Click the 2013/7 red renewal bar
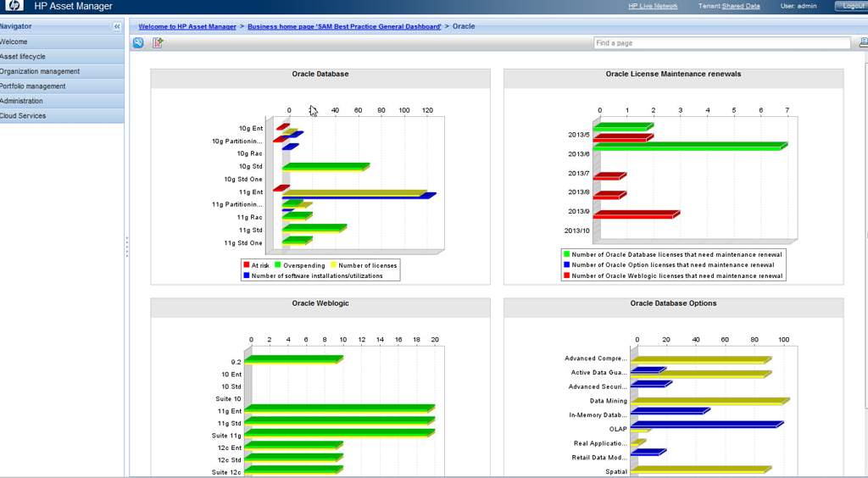 [x=609, y=176]
